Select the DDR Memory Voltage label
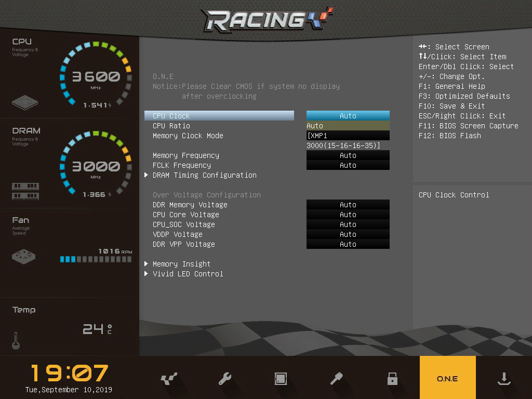Viewport: 532px width, 399px height. tap(190, 205)
